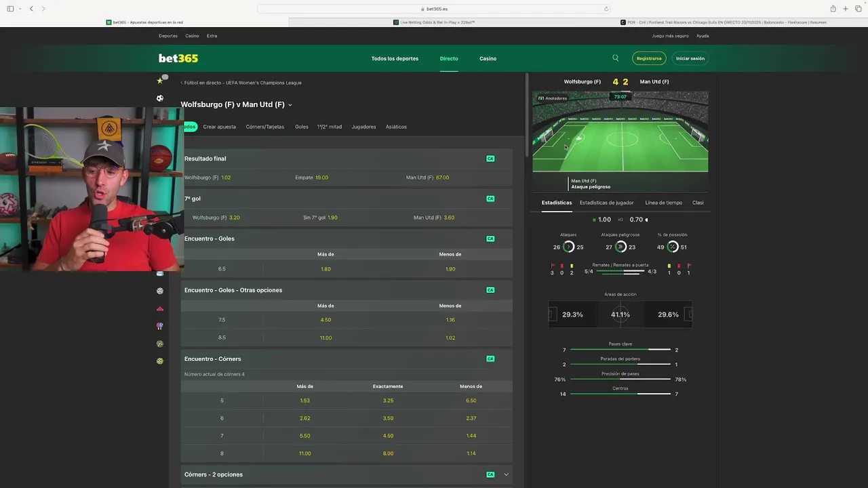Switch to the Córners/Tarjetas tab
This screenshot has width=868, height=488.
(x=265, y=127)
